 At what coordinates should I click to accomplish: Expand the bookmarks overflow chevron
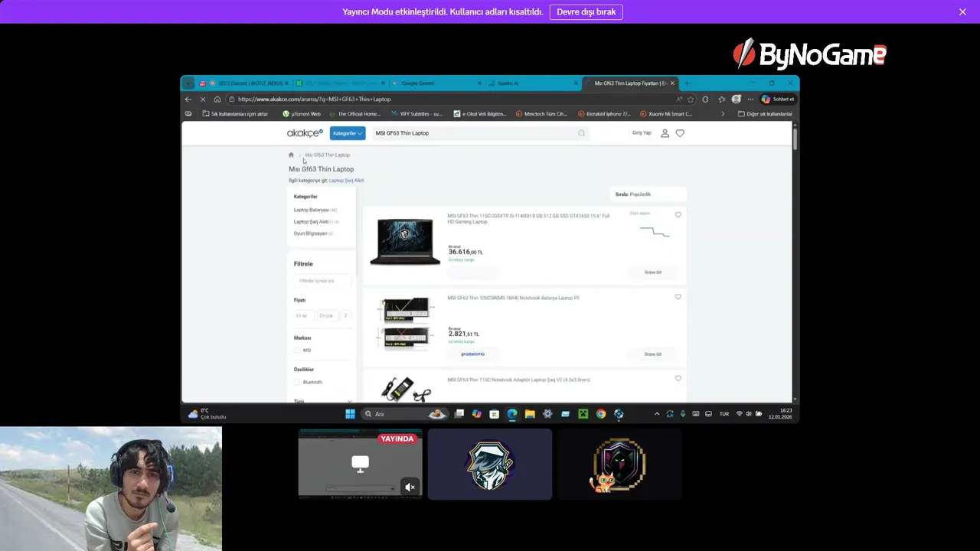pyautogui.click(x=722, y=114)
